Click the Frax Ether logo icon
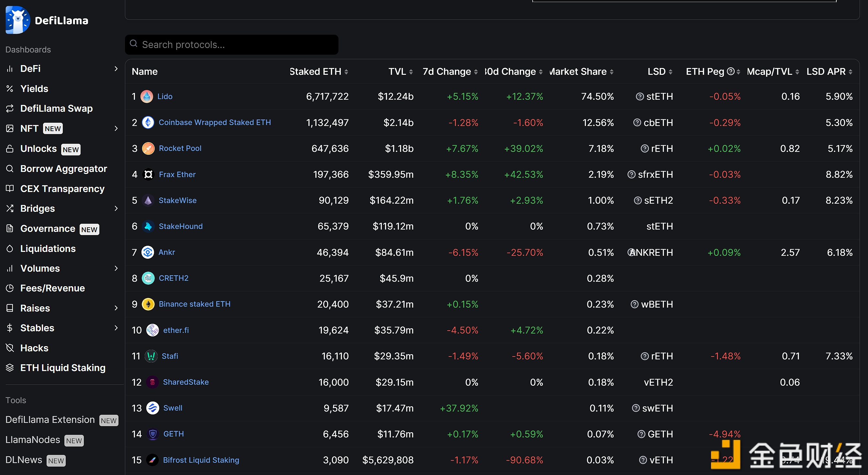The width and height of the screenshot is (868, 475). pyautogui.click(x=148, y=175)
